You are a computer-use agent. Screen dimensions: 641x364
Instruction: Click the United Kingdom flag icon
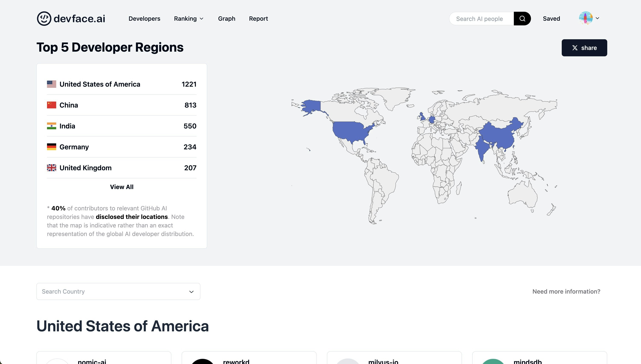click(x=51, y=168)
